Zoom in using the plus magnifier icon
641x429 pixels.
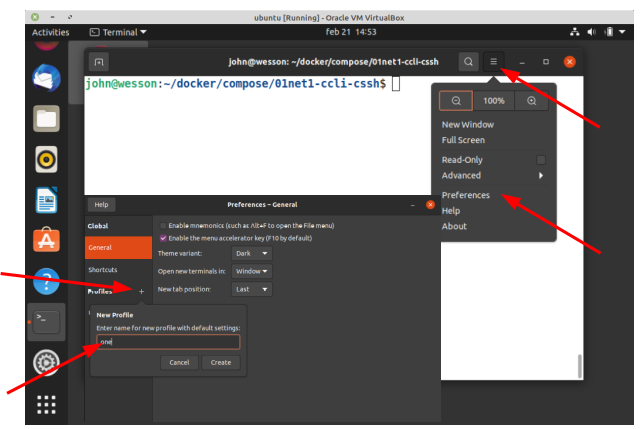531,101
